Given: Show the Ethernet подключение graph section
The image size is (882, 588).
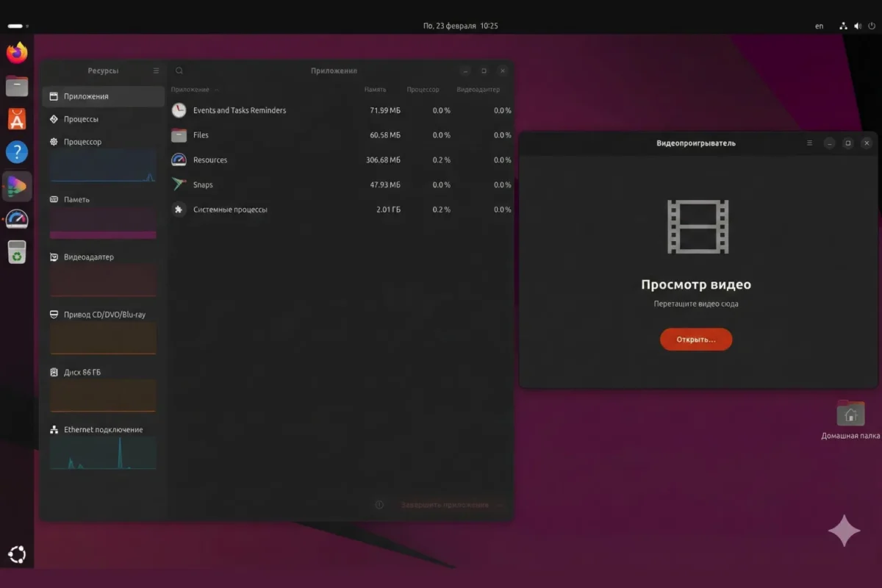Looking at the screenshot, I should pyautogui.click(x=103, y=429).
